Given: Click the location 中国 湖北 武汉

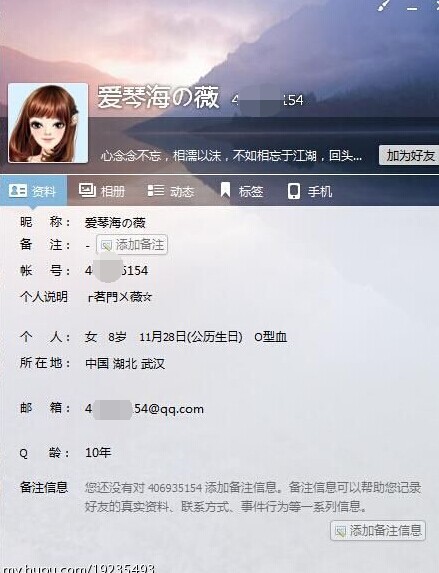Looking at the screenshot, I should (125, 364).
